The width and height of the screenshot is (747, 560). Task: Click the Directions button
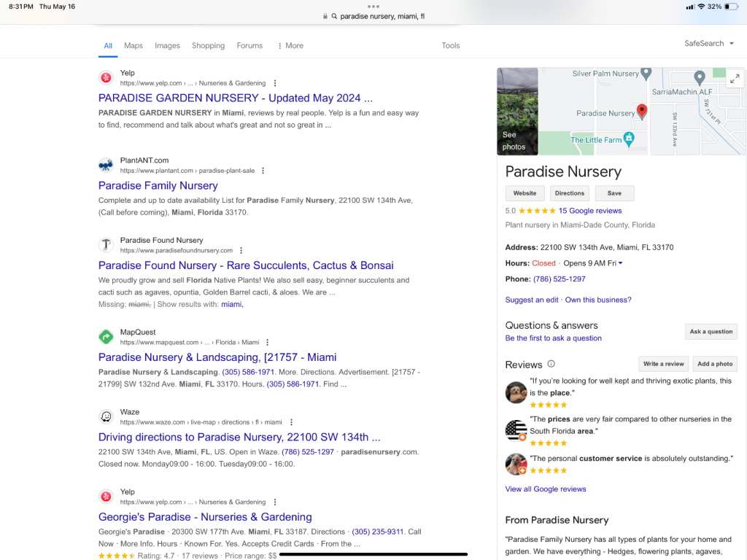point(569,193)
